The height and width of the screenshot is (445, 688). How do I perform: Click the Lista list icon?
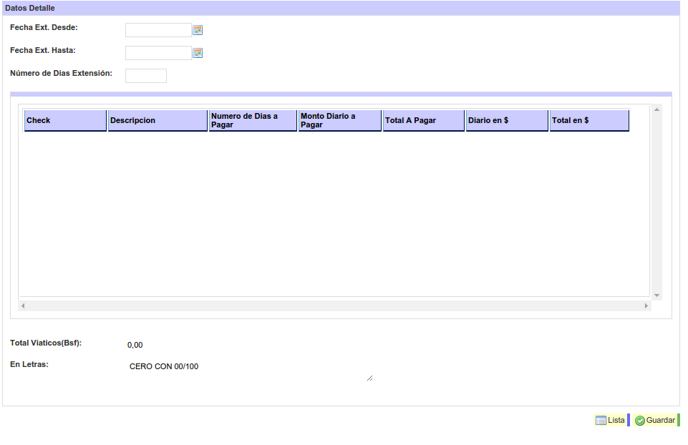601,420
